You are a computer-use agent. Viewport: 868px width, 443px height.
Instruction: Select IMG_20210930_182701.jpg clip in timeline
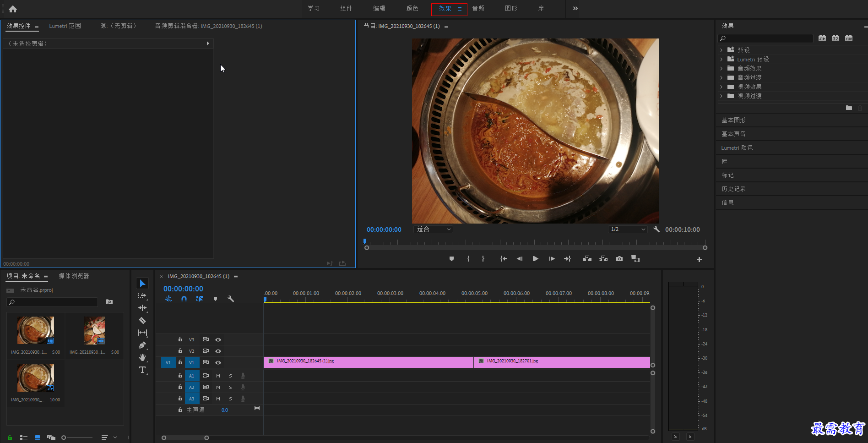click(562, 362)
